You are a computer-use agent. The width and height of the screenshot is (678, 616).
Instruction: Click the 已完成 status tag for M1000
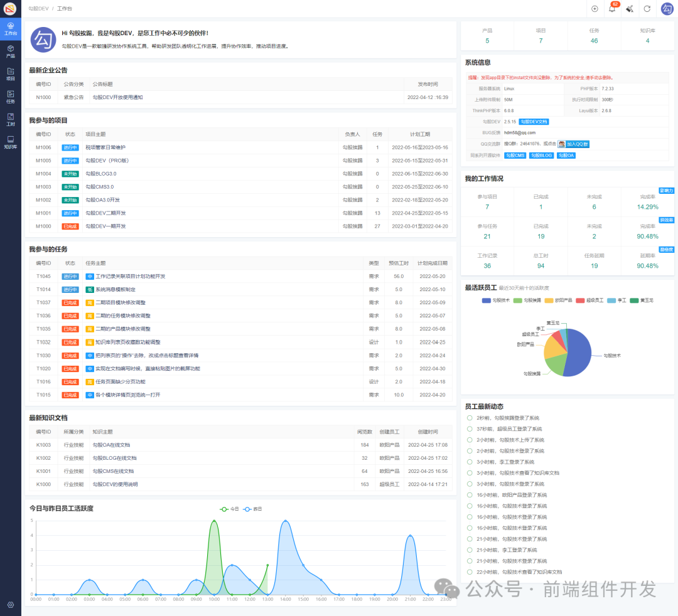pyautogui.click(x=70, y=226)
